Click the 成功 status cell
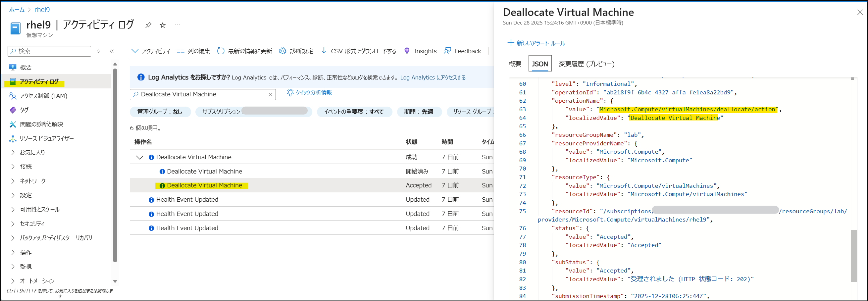Viewport: 868px width, 301px height. [411, 157]
